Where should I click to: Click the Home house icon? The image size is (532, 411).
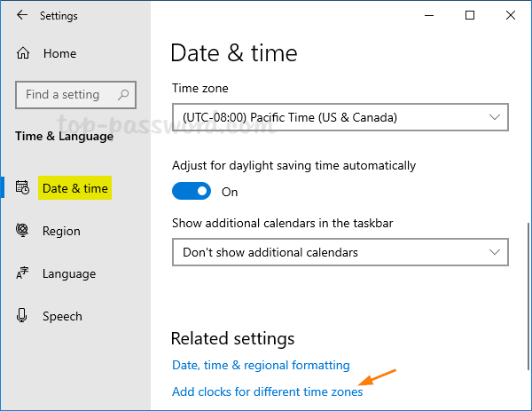24,54
